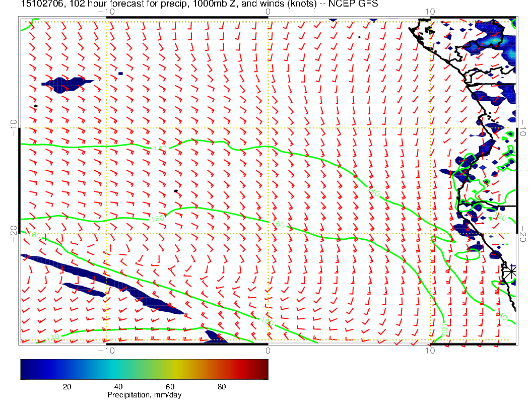Select the '-10' latitude label on left axis
The height and width of the screenshot is (411, 532).
(x=14, y=128)
